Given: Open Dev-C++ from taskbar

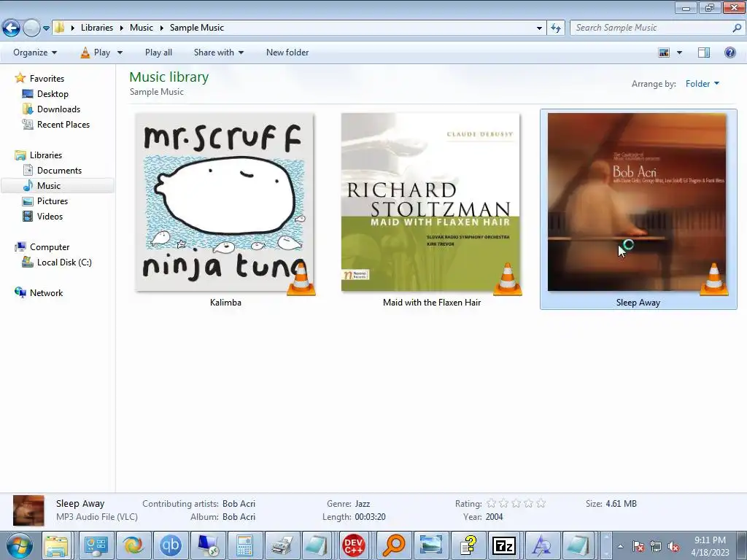Looking at the screenshot, I should [x=354, y=545].
